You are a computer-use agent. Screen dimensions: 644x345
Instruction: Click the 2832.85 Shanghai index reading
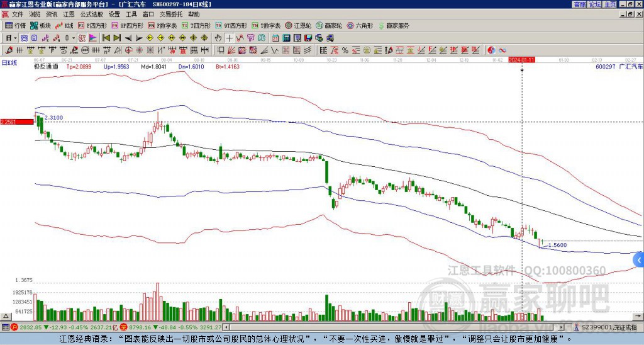click(31, 327)
